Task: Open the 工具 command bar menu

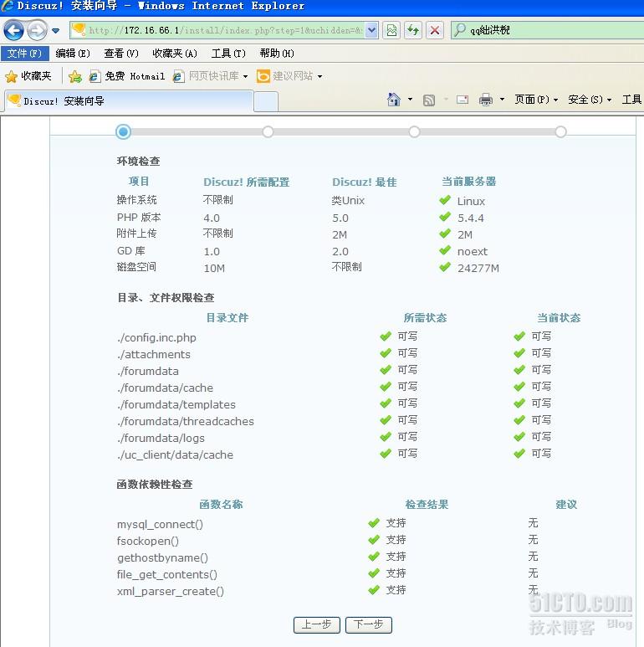Action: (631, 100)
